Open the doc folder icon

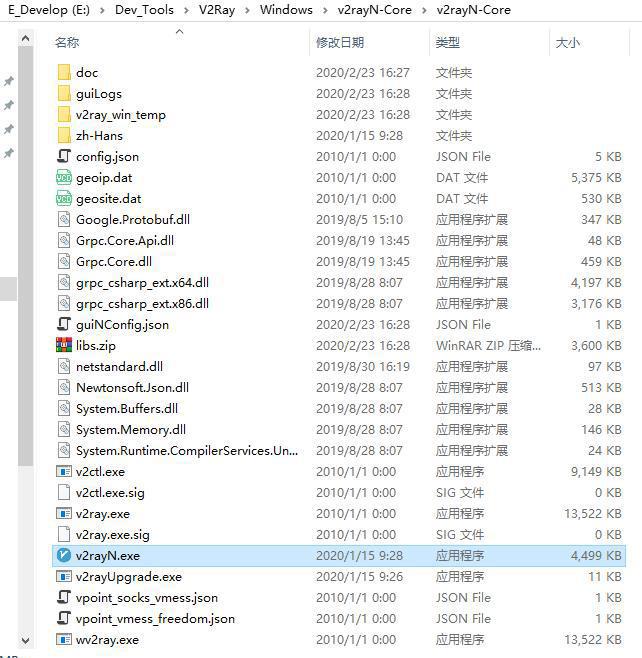point(64,72)
